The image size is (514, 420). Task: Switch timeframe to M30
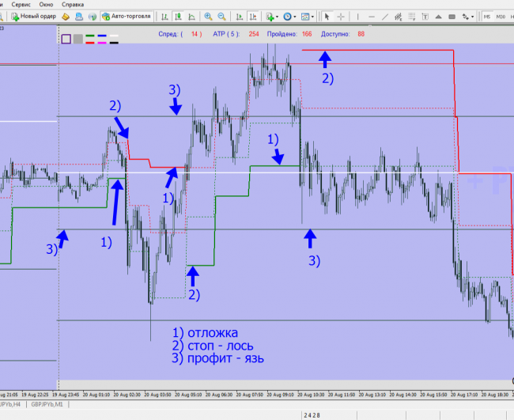pos(501,17)
